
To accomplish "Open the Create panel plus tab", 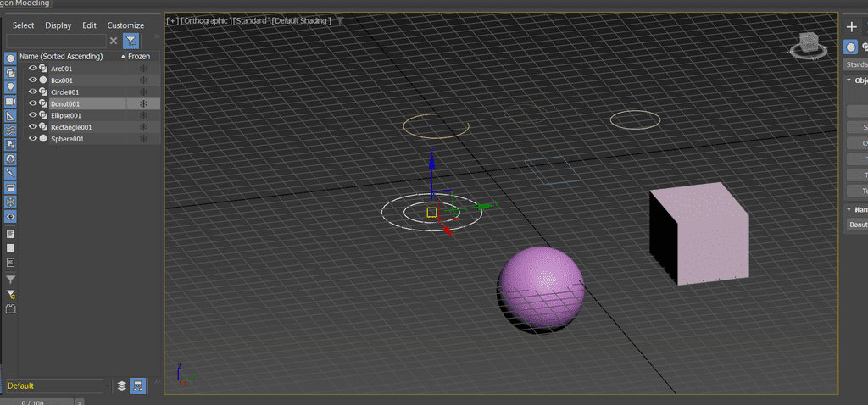I will (851, 27).
